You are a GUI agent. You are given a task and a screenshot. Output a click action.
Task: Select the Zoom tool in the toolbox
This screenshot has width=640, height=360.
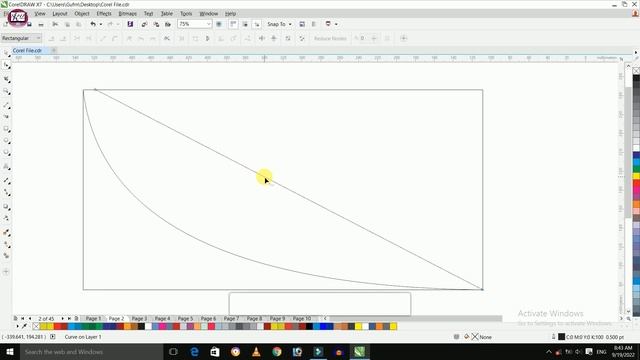[7, 91]
